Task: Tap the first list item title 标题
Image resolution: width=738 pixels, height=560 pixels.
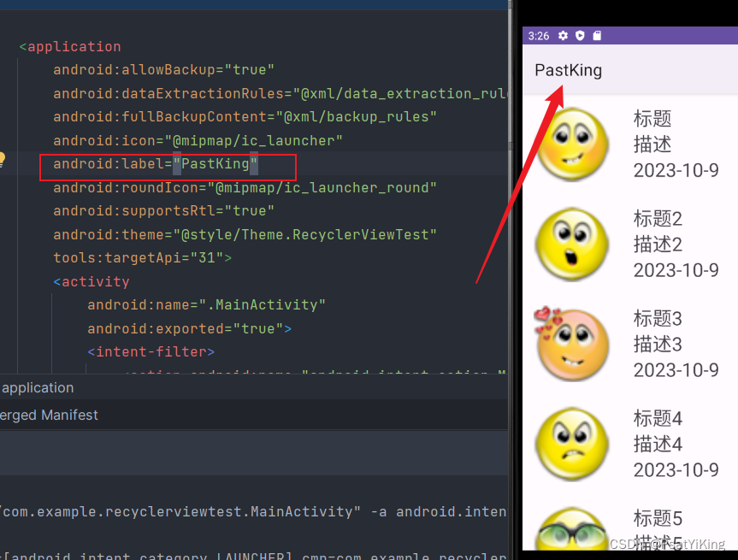Action: pos(652,119)
